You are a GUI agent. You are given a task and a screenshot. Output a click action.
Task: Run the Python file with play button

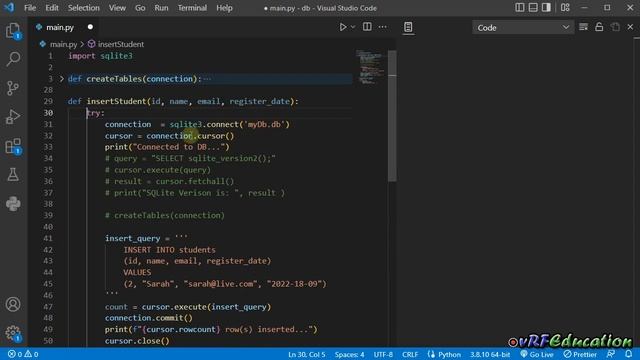pos(343,27)
